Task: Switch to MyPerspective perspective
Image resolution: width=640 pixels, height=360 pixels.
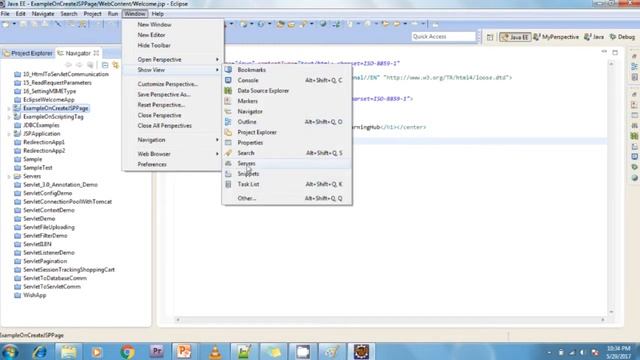Action: (556, 37)
